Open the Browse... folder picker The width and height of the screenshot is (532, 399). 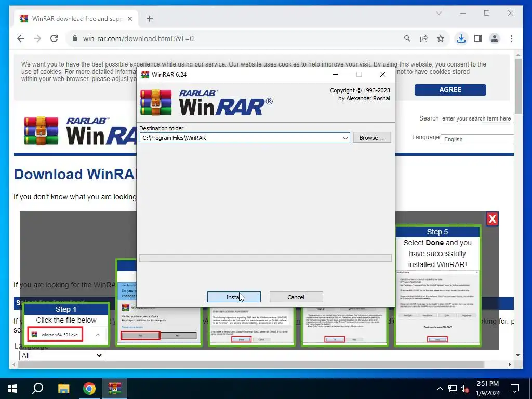point(371,137)
